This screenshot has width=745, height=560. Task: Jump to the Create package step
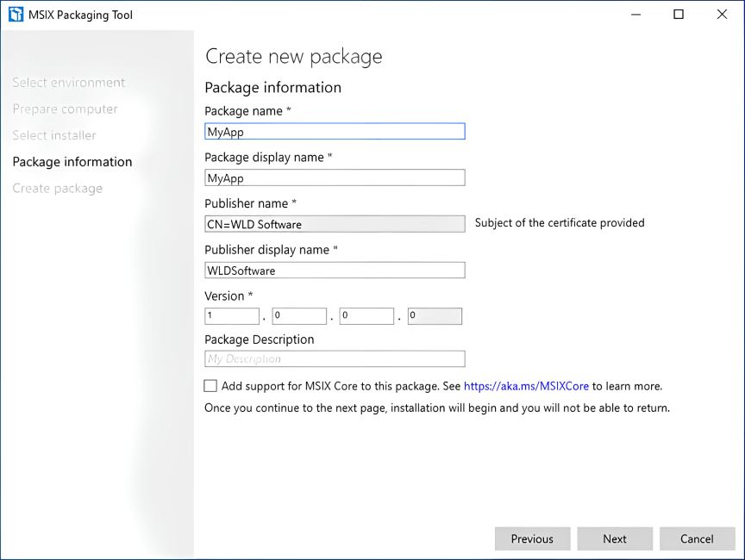coord(58,189)
